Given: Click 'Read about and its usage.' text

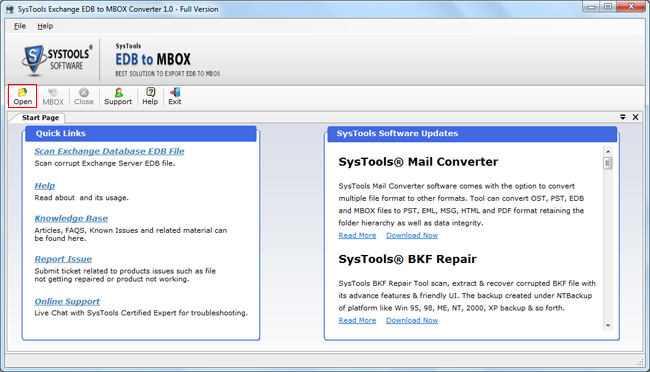Looking at the screenshot, I should 82,198.
